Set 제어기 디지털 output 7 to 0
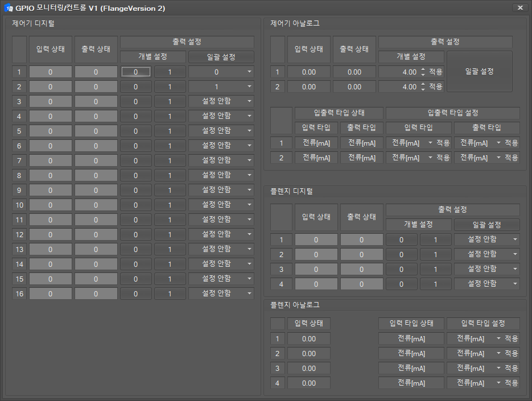Viewport: 532px width, 401px height. click(135, 160)
